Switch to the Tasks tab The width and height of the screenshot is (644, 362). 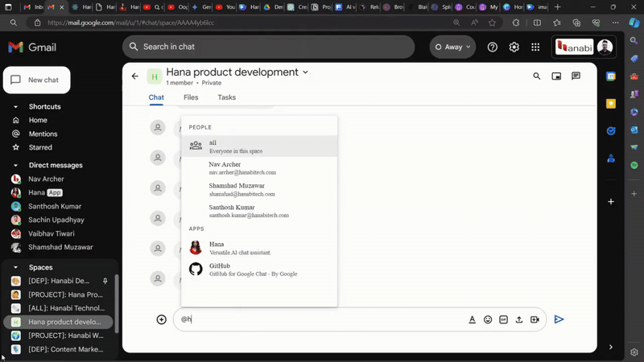pyautogui.click(x=227, y=97)
